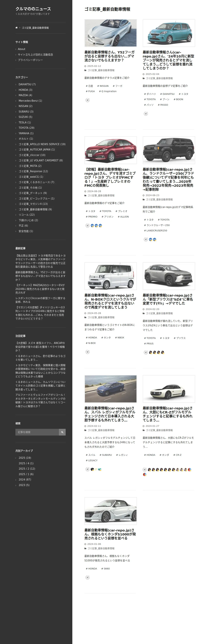
Task: Select MAZDA (4) category
Action: pos(25,95)
